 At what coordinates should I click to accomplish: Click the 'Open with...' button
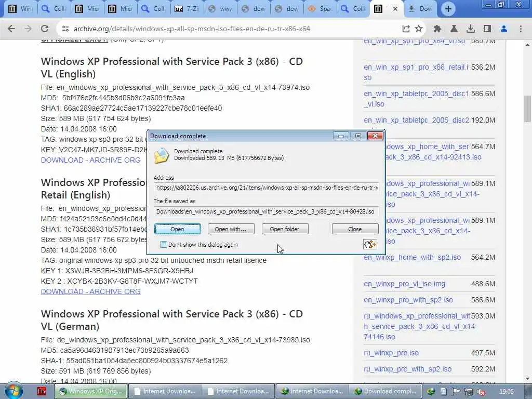[x=231, y=229]
